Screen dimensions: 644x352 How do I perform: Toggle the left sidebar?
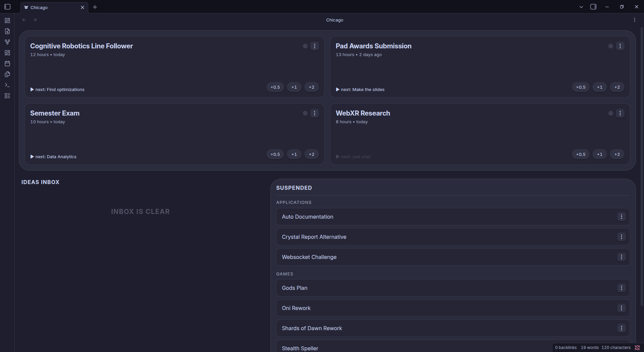(7, 7)
